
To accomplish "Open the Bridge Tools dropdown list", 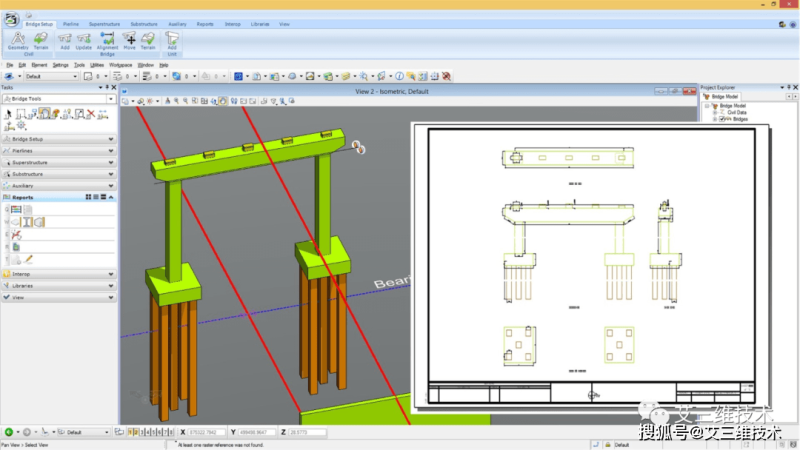I will [112, 99].
